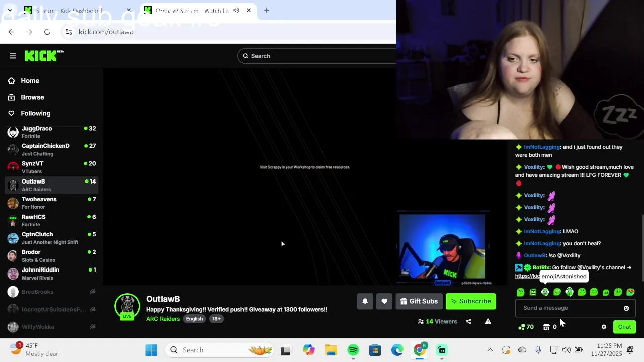644x362 pixels.
Task: Click the English language tag
Action: 194,319
